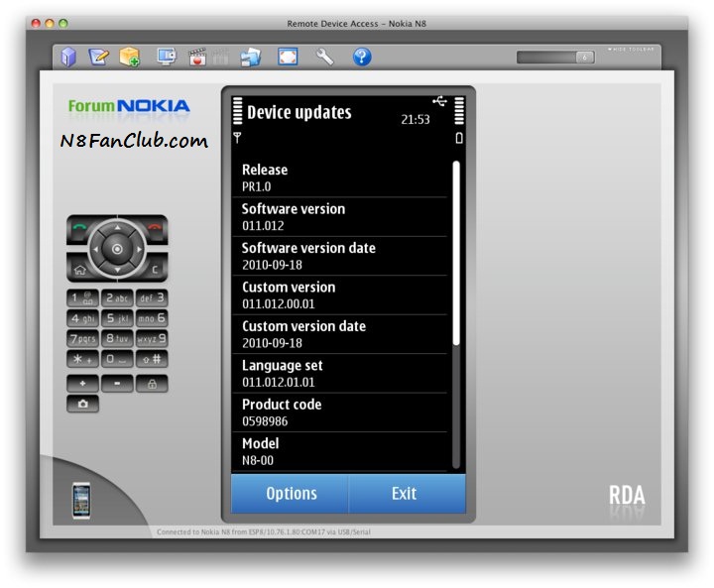Click the 2 abc key

click(x=117, y=298)
